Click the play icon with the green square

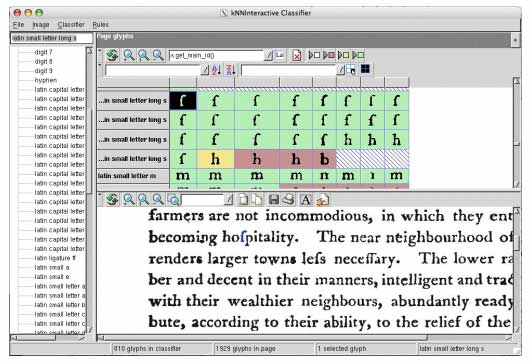pos(358,55)
